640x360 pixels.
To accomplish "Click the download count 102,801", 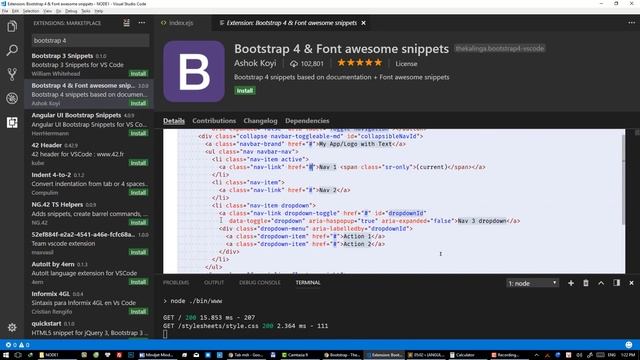I will [307, 64].
